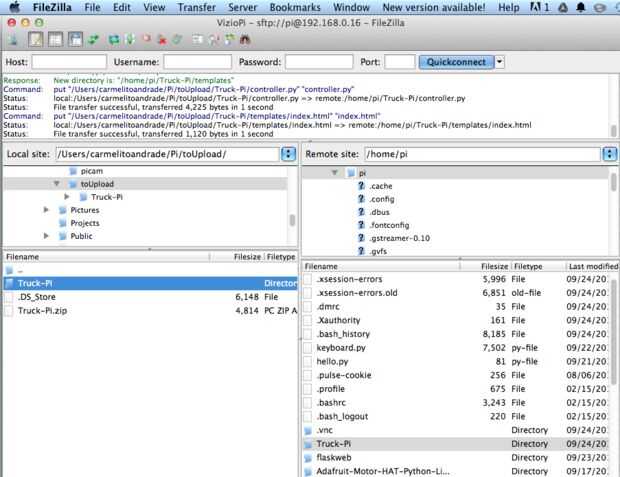
Task: Reconnect to the last server
Action: (x=177, y=40)
